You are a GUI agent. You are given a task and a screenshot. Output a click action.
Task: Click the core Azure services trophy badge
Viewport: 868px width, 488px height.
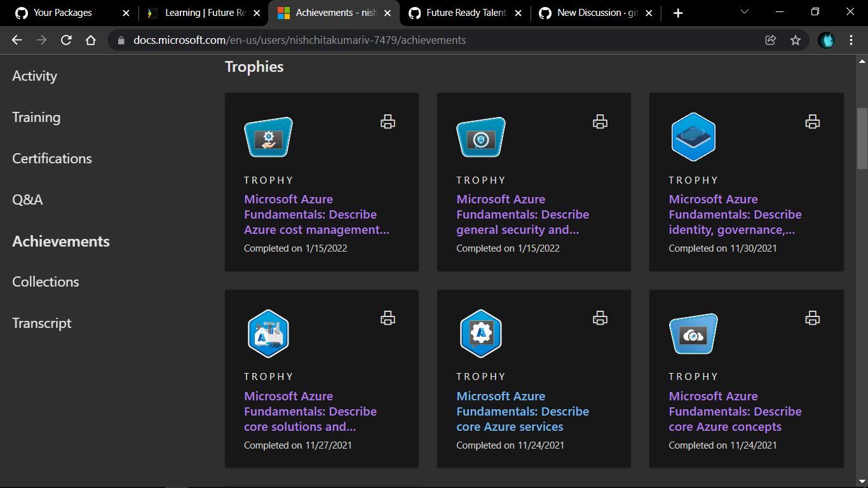point(481,334)
